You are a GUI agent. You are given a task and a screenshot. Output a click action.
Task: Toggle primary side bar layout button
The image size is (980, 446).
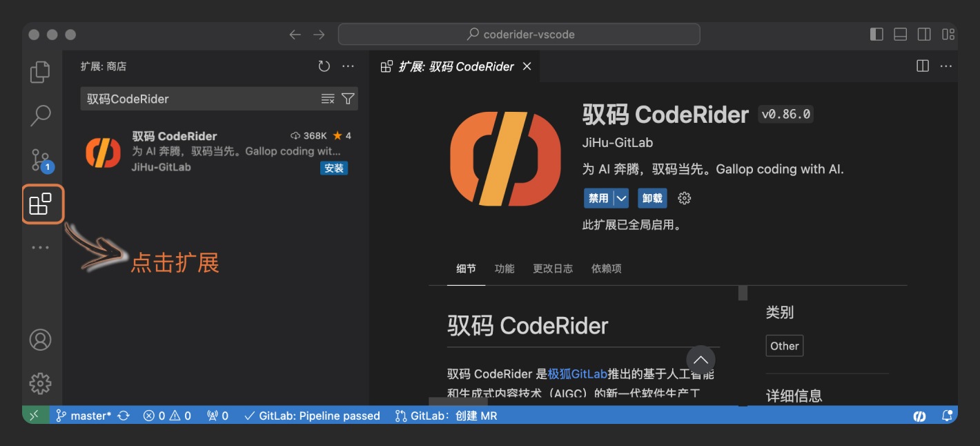click(x=876, y=35)
